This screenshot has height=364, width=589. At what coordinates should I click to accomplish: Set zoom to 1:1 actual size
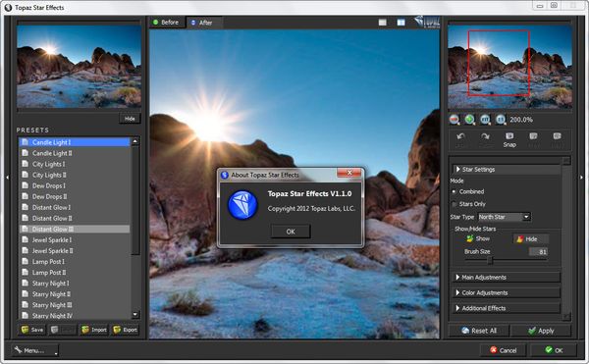tap(501, 120)
